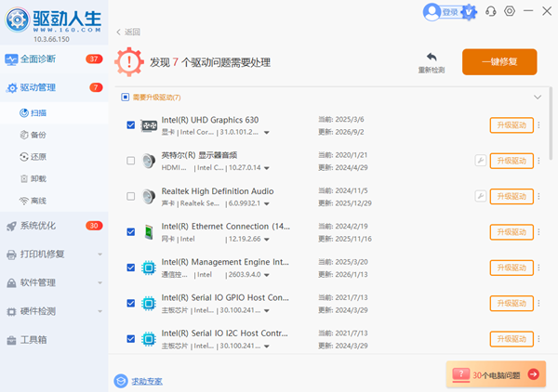The image size is (558, 392).
Task: Open more options dots for UHD Graphics 630
Action: coord(538,125)
